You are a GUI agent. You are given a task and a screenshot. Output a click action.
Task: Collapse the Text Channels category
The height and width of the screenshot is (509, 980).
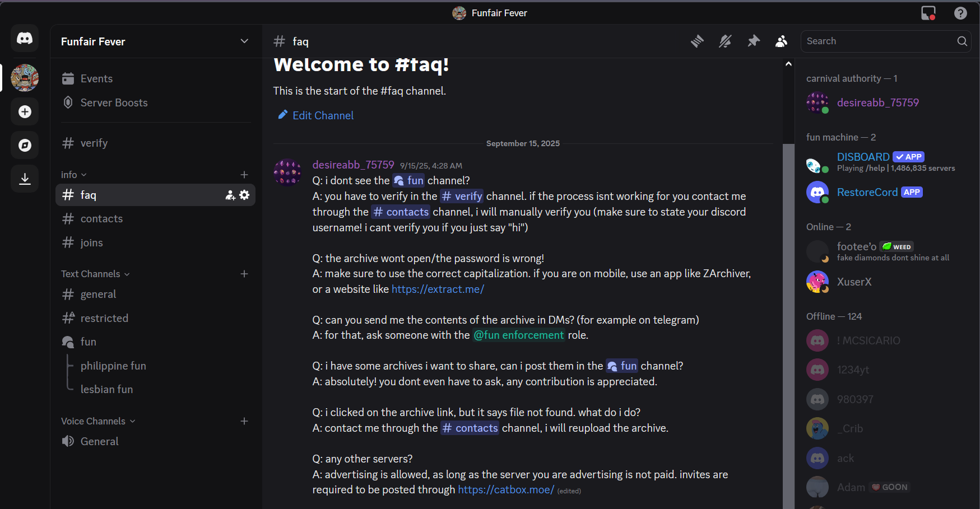[95, 274]
